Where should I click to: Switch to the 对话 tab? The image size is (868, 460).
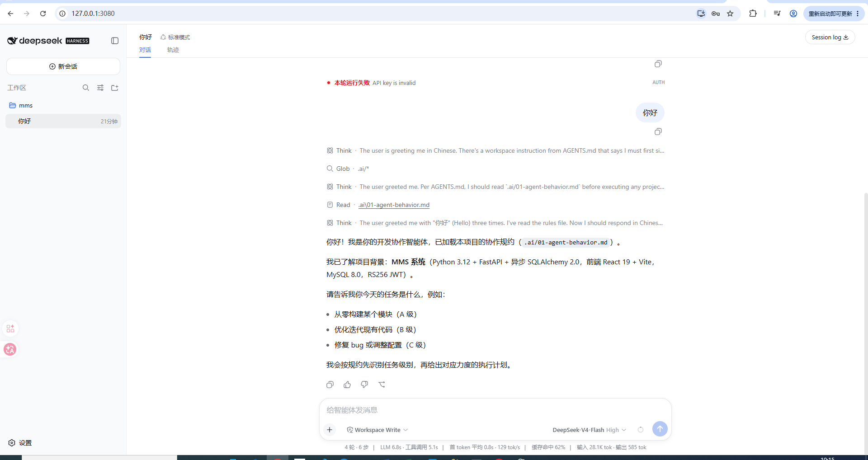pyautogui.click(x=145, y=50)
